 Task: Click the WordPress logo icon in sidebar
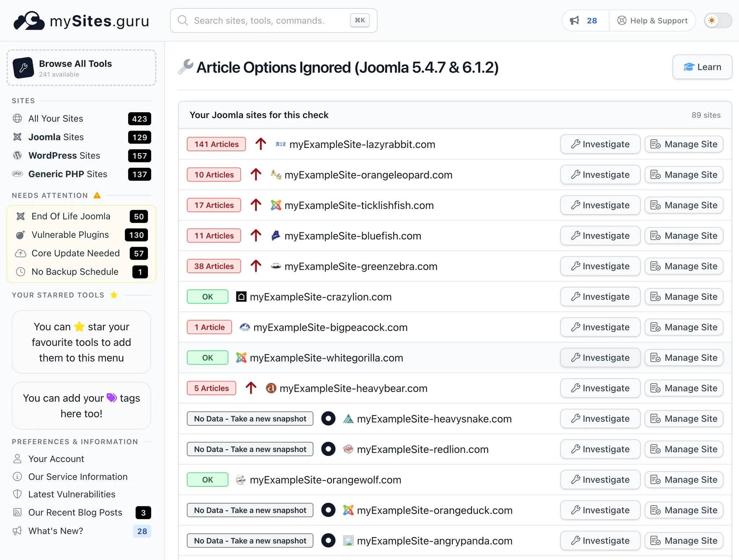(17, 156)
